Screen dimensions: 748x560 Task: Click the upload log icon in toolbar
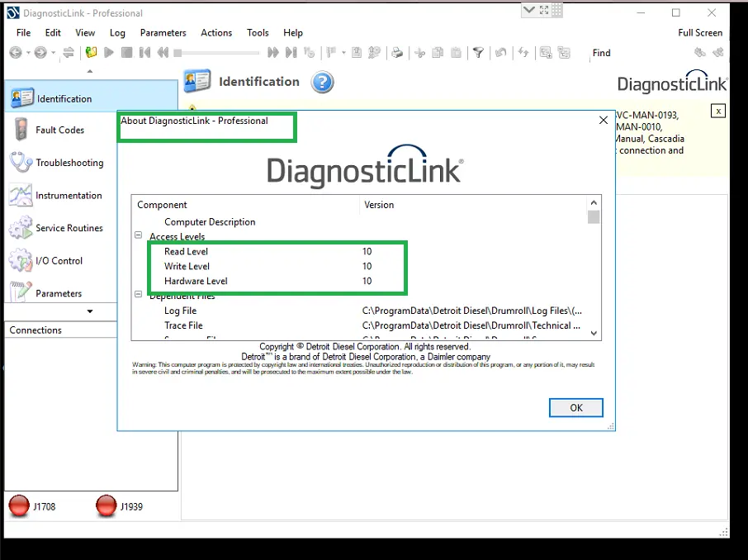click(x=357, y=53)
